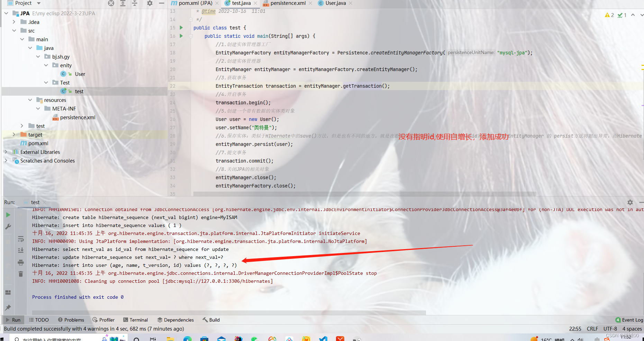Collapse the META-INF folder

pos(38,108)
